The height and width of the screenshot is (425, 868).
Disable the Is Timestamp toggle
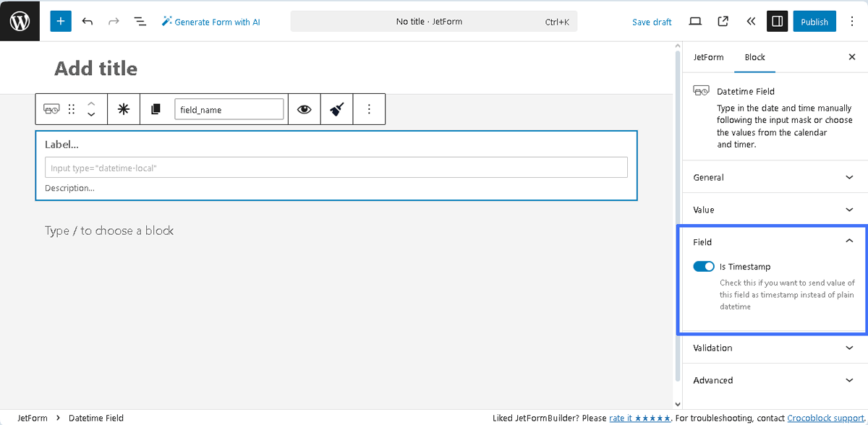coord(703,266)
